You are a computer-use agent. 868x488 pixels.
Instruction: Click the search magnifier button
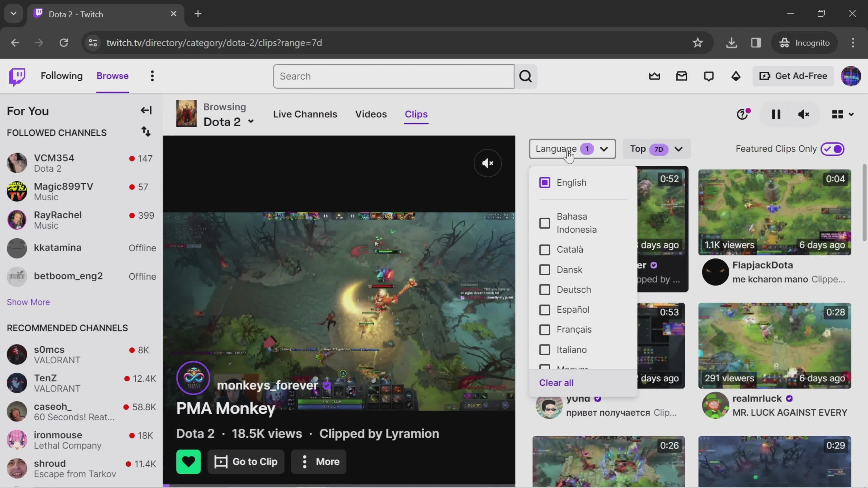pos(526,76)
